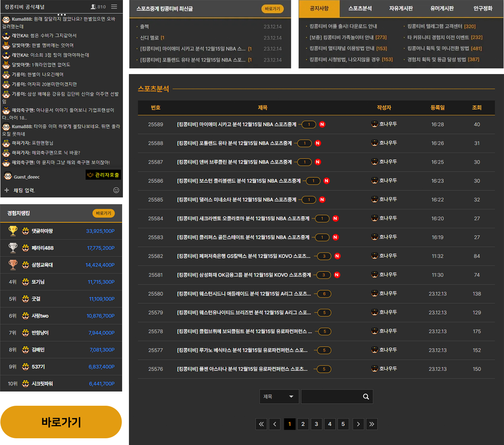Go to page 4
This screenshot has height=445, width=504.
coord(330,424)
